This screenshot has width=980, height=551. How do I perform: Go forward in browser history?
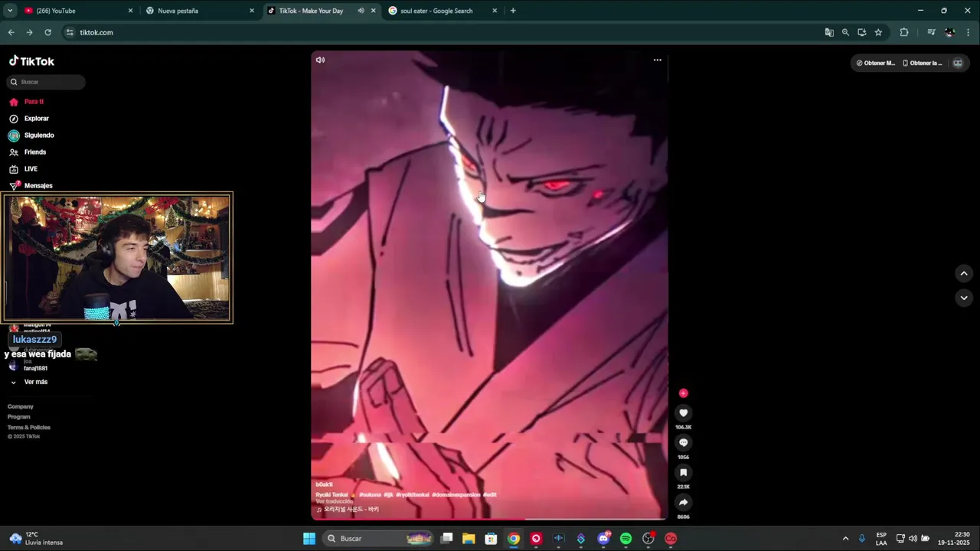[29, 32]
